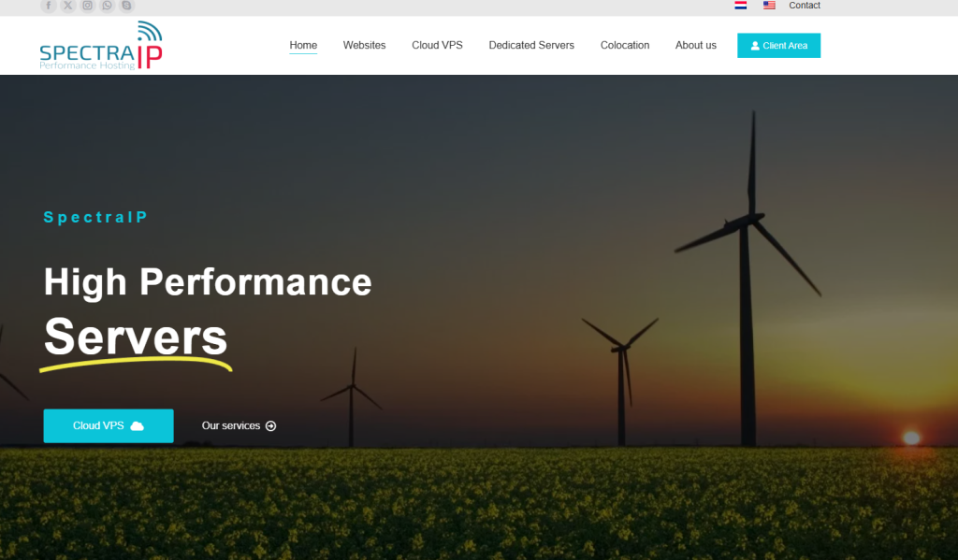This screenshot has height=560, width=958.
Task: Open the X (Twitter) social icon
Action: pos(67,6)
